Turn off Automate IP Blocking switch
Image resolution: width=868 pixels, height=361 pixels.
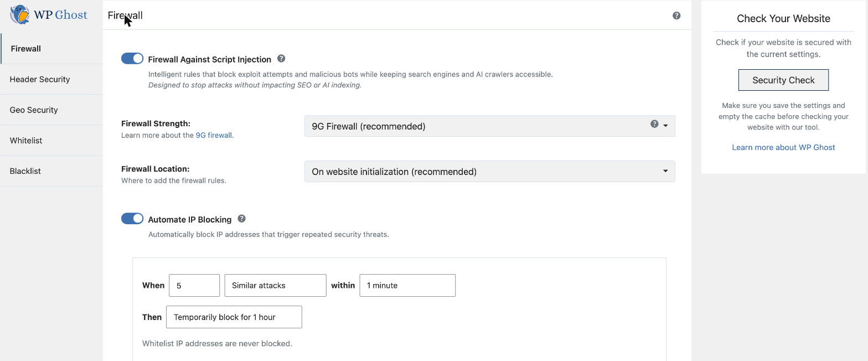tap(132, 219)
